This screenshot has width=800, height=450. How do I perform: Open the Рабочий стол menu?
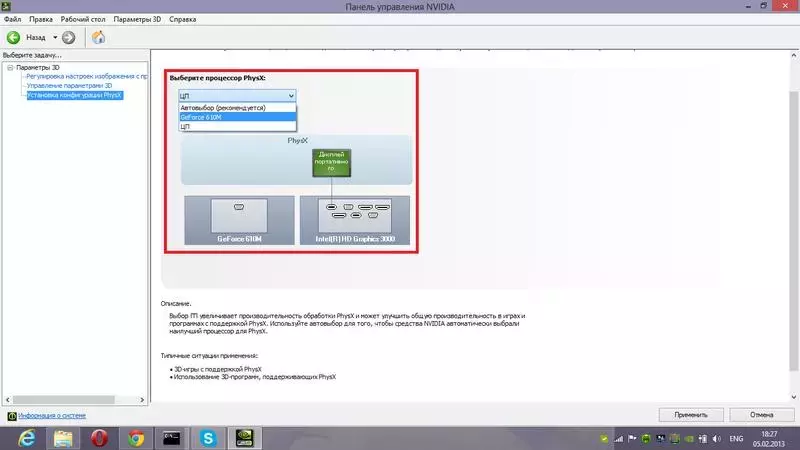coord(83,19)
